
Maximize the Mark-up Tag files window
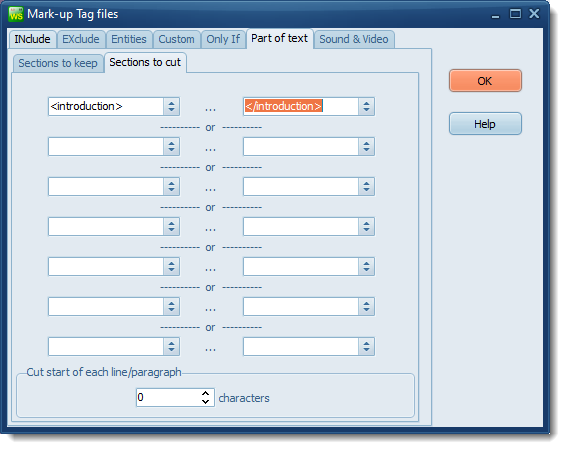515,14
